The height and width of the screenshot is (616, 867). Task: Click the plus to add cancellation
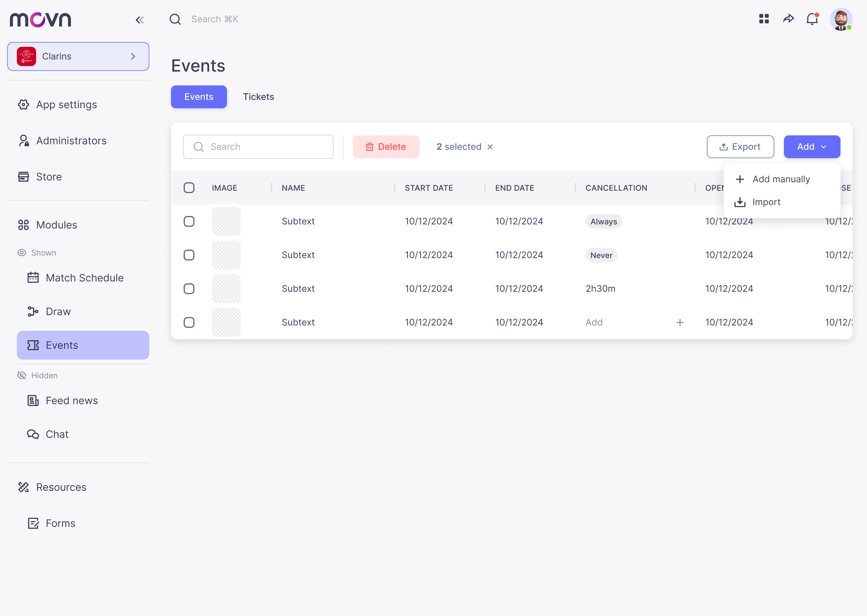[x=680, y=322]
